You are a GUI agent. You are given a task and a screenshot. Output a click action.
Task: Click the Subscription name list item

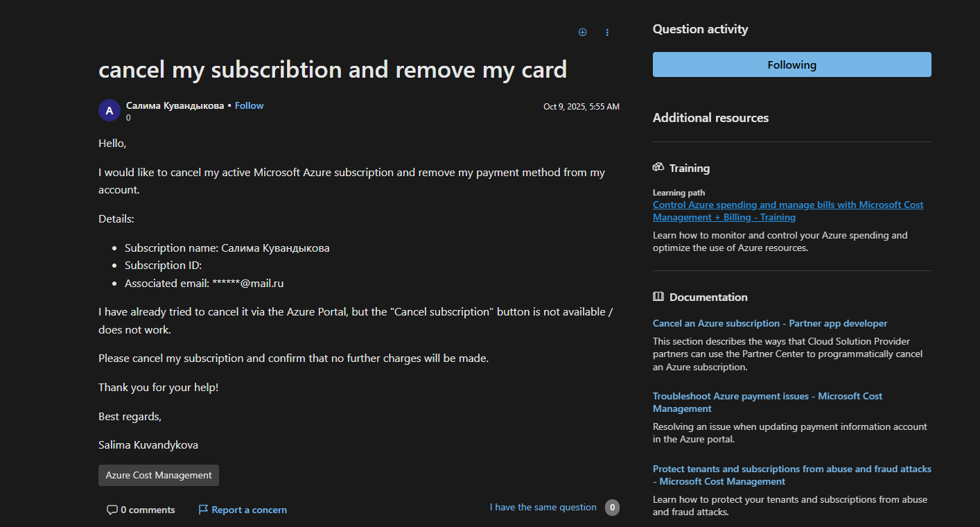[227, 248]
